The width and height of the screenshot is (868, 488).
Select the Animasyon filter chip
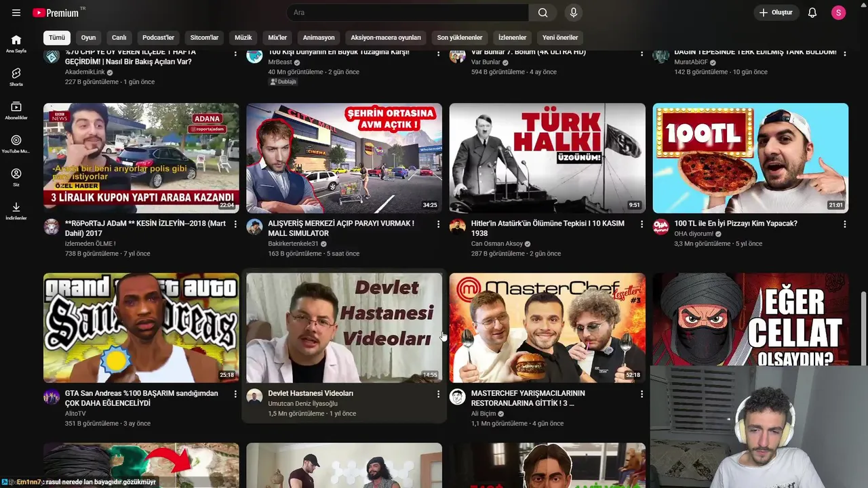point(319,37)
